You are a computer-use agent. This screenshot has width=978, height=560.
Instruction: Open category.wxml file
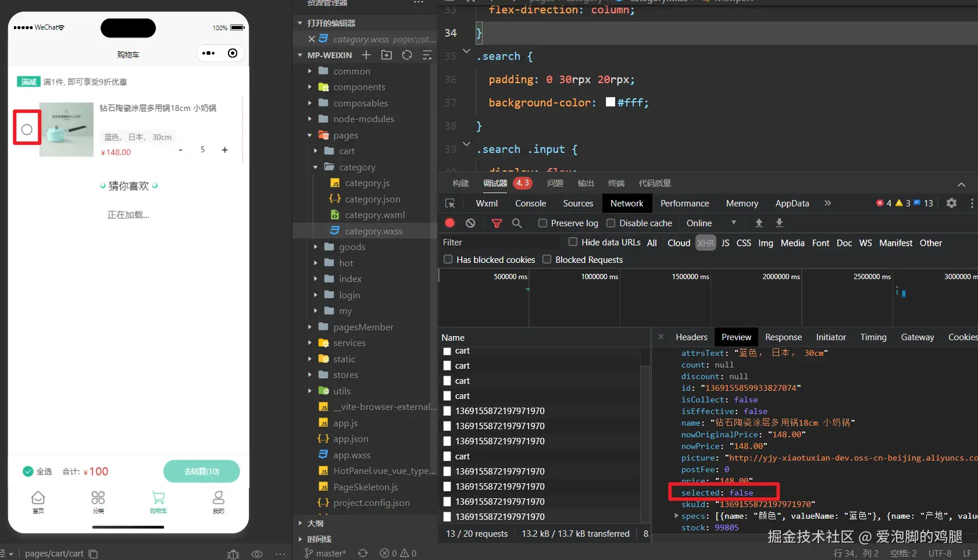(374, 215)
